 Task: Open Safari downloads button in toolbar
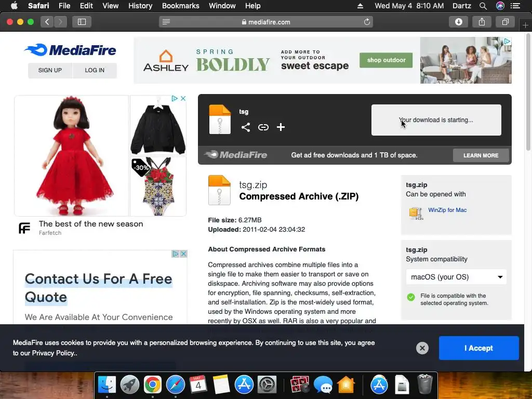point(458,22)
